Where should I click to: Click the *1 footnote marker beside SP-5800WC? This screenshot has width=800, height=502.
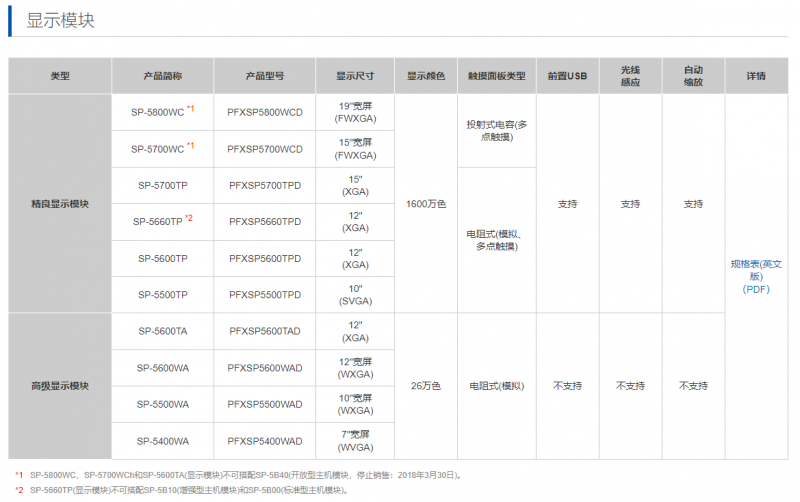(190, 108)
